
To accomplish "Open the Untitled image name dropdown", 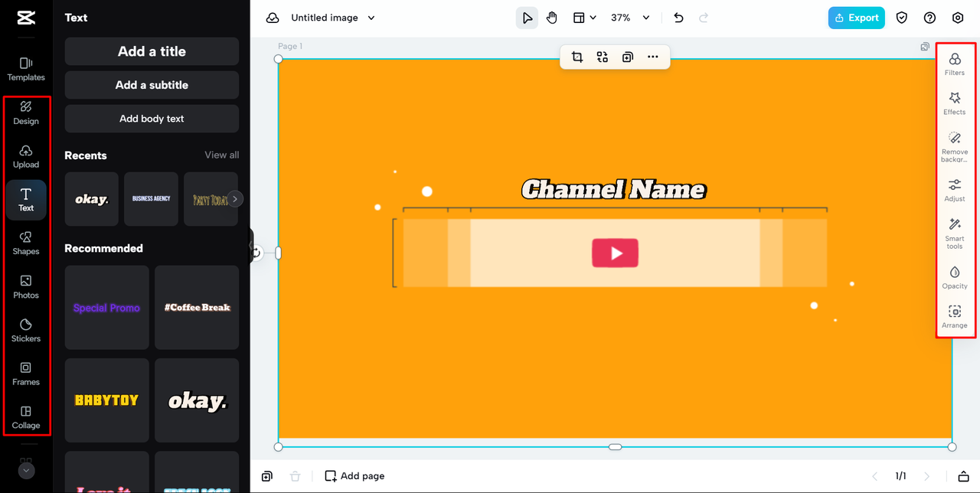I will click(x=333, y=18).
